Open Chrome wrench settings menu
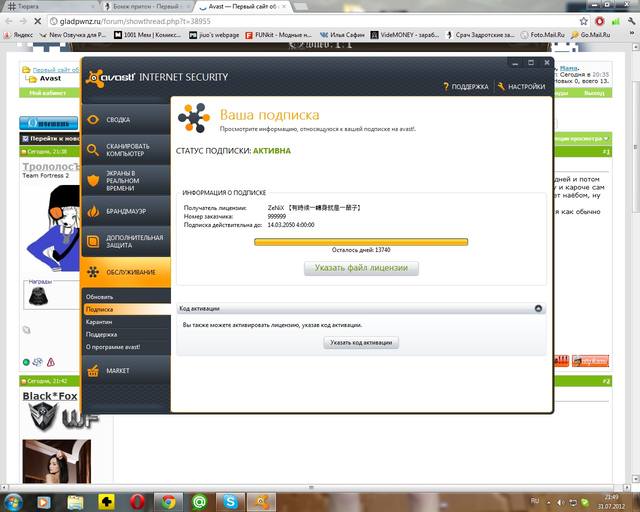This screenshot has height=512, width=640. (631, 21)
